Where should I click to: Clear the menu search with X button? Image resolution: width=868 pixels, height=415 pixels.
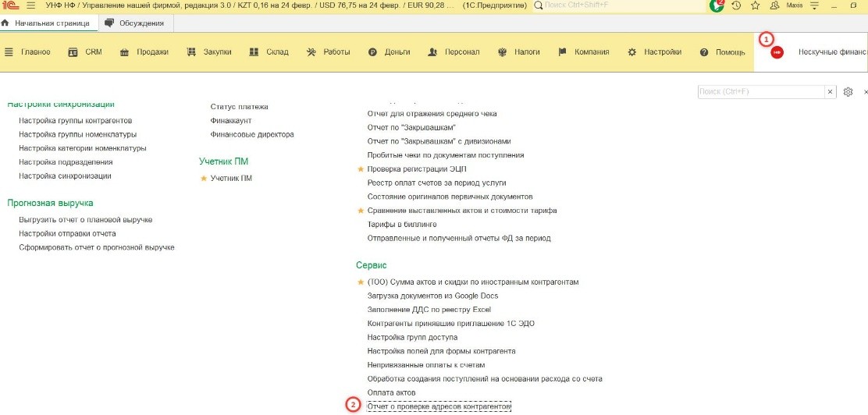[830, 92]
